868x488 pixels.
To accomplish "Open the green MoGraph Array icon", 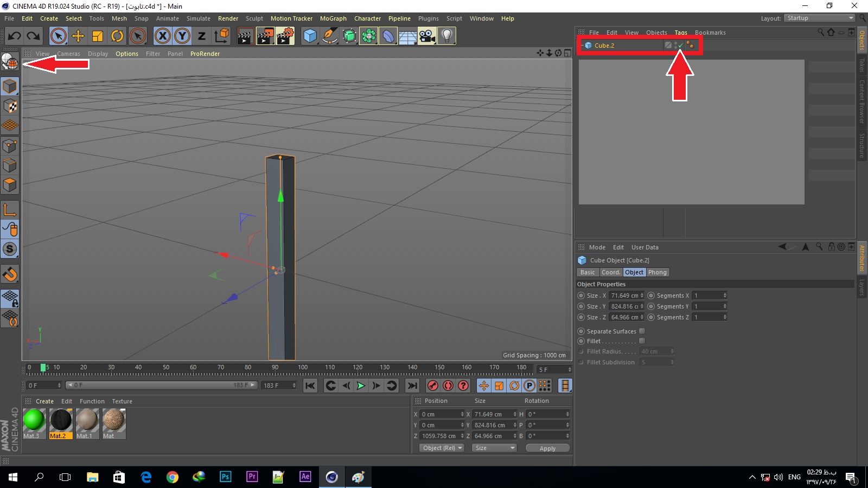I will point(368,36).
